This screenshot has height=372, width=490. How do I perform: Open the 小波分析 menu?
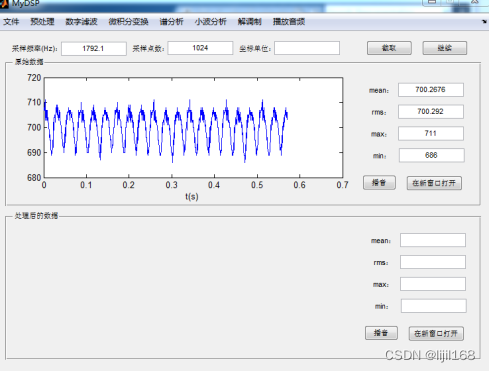tap(210, 22)
